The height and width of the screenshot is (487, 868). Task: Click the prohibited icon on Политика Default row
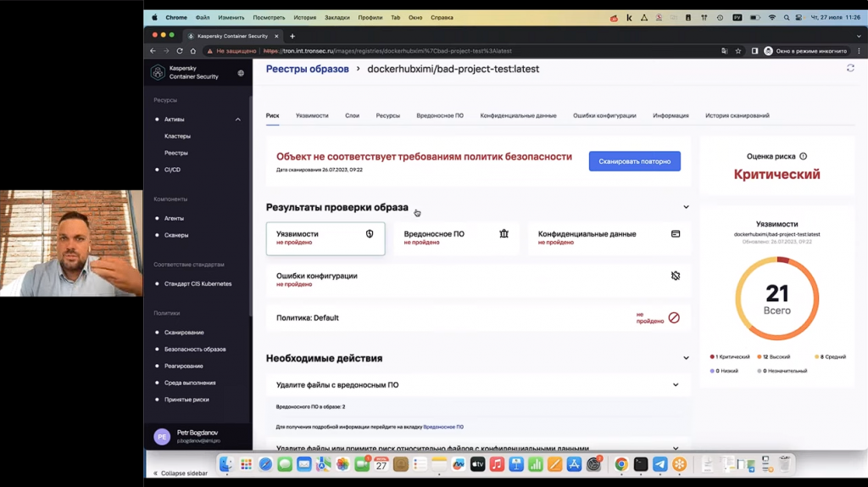(674, 317)
